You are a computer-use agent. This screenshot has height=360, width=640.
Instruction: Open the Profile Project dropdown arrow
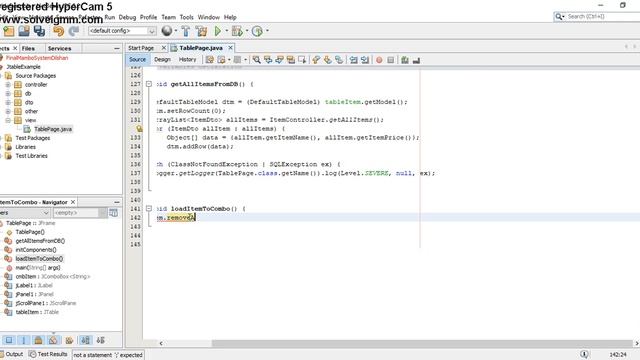click(x=267, y=31)
